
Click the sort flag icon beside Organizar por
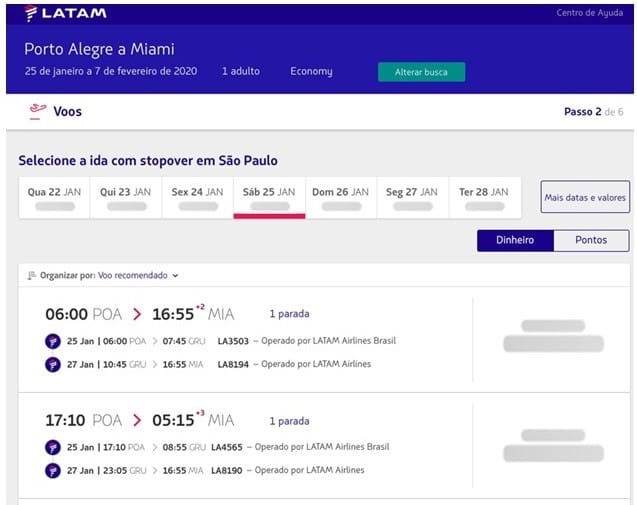click(x=32, y=275)
